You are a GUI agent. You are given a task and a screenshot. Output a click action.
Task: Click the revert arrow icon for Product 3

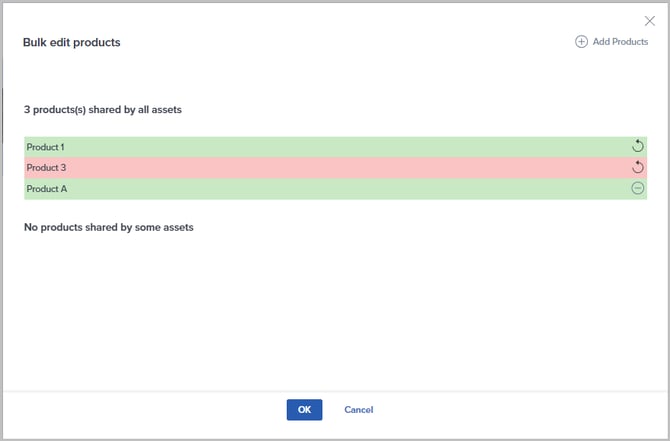[638, 167]
